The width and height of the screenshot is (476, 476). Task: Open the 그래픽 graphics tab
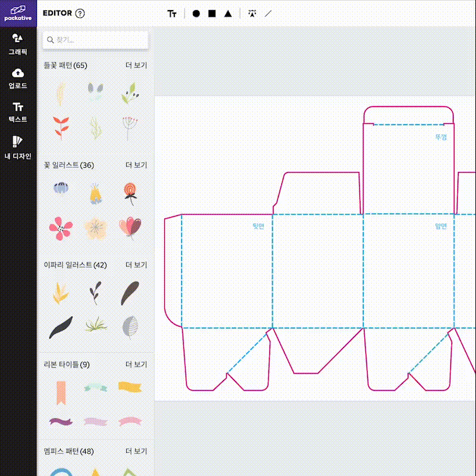(x=18, y=44)
